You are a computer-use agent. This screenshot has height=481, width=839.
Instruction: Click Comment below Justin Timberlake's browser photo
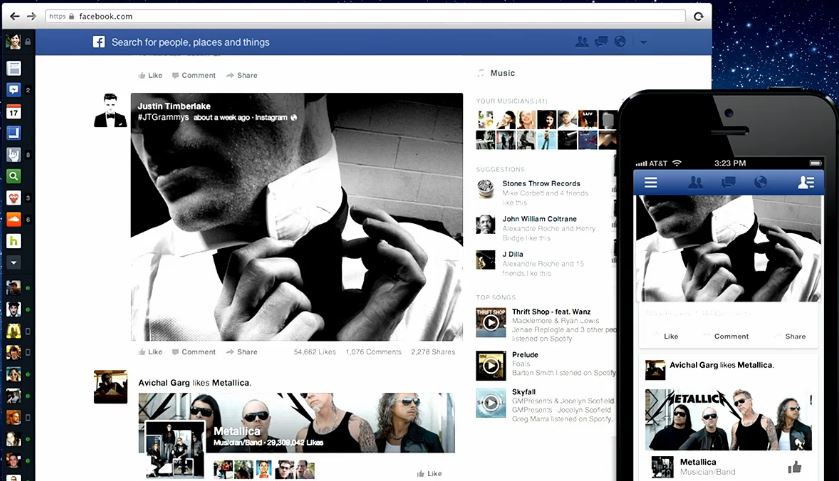(193, 352)
